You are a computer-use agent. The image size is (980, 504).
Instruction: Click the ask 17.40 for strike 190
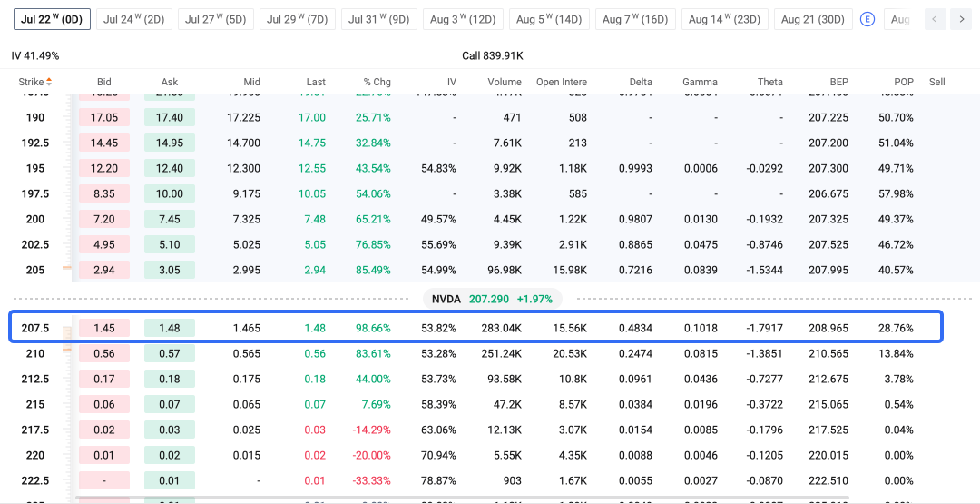pyautogui.click(x=170, y=117)
